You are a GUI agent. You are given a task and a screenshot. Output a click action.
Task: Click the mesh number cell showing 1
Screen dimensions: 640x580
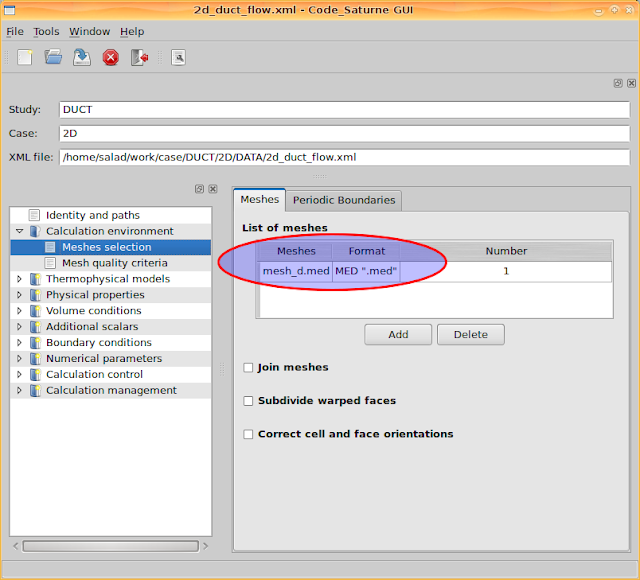point(506,271)
